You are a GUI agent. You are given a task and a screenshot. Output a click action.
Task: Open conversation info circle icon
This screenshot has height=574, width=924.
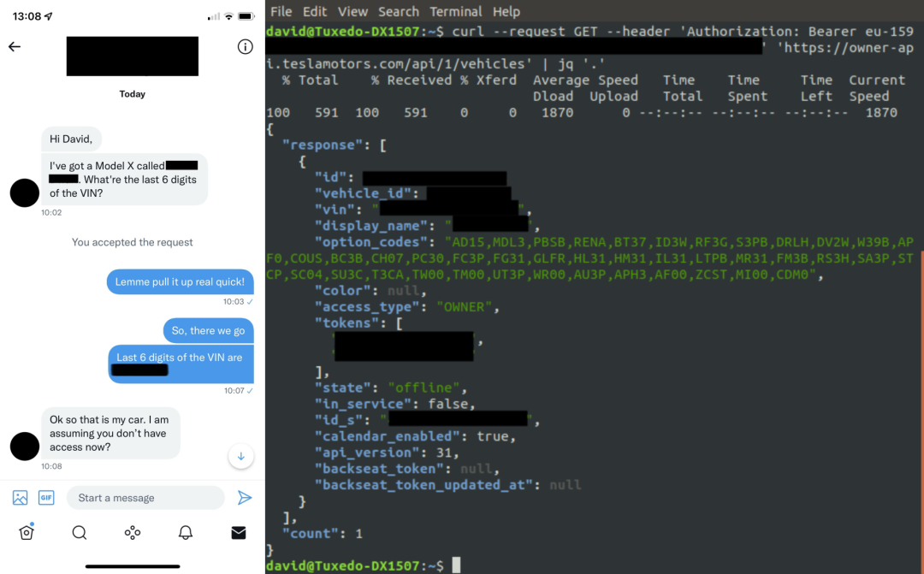pos(246,46)
